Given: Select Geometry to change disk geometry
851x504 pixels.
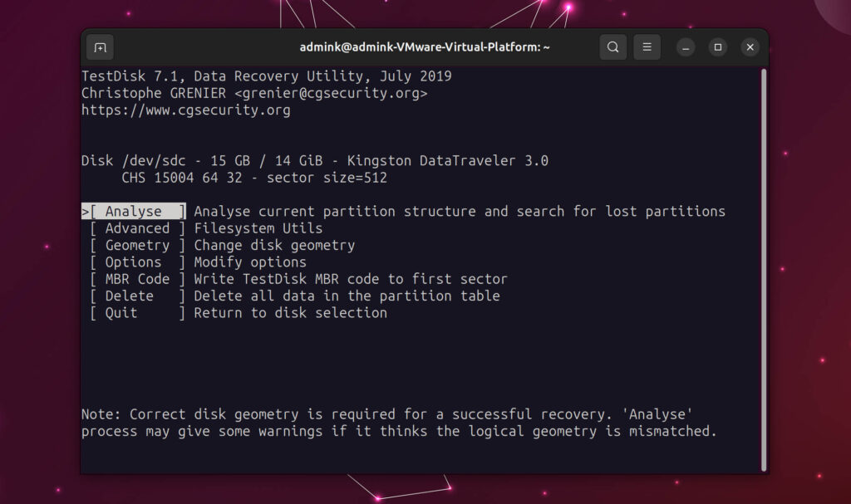Looking at the screenshot, I should [x=135, y=245].
